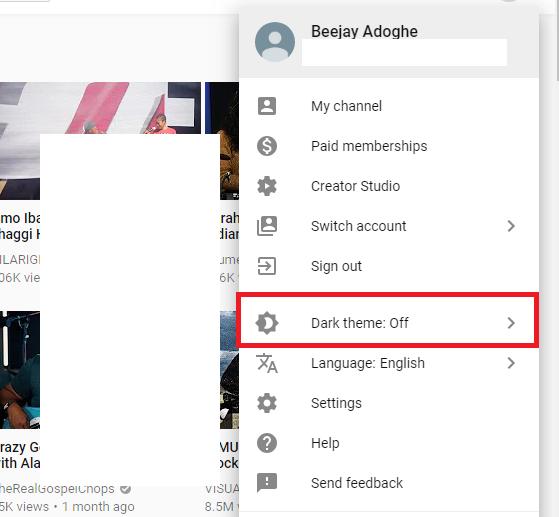Click the Language translate icon

pyautogui.click(x=267, y=363)
